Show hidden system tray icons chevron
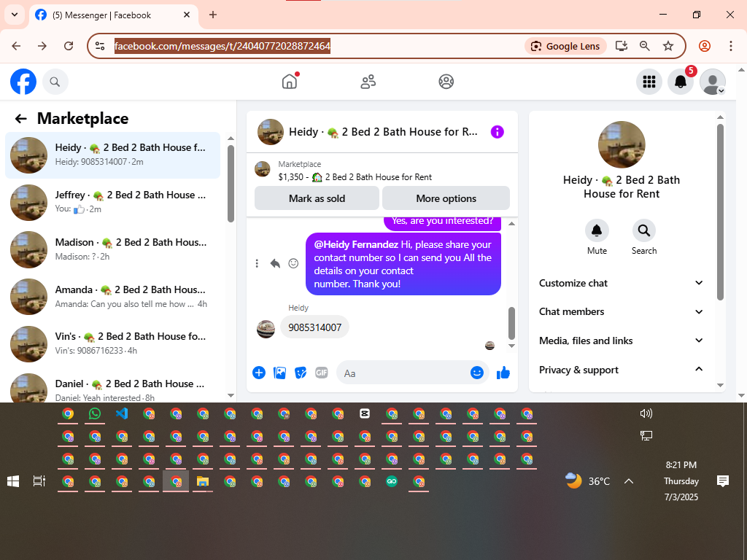This screenshot has height=560, width=747. [629, 481]
